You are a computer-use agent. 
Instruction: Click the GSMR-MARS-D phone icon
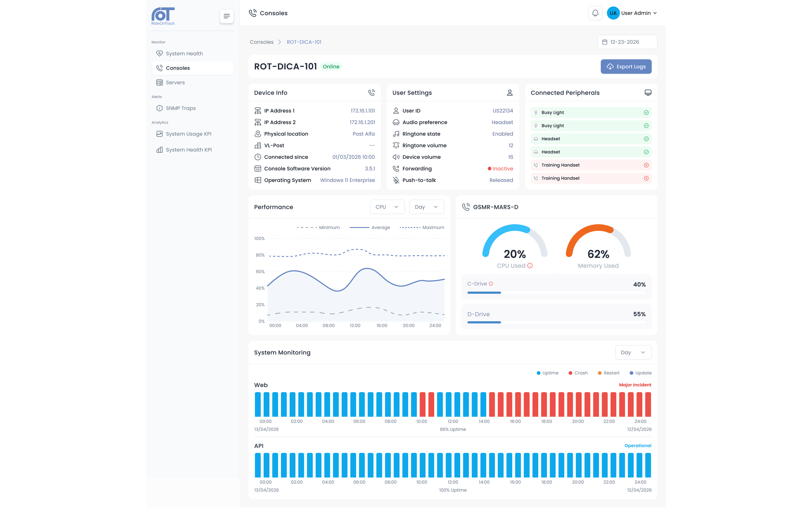[466, 207]
